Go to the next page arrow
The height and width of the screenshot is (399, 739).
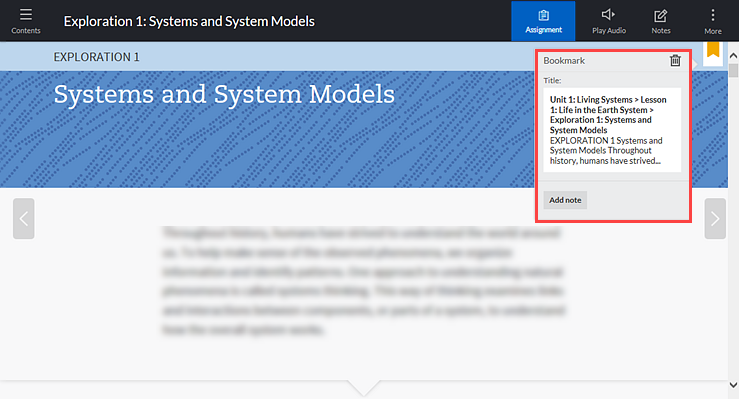tap(715, 219)
